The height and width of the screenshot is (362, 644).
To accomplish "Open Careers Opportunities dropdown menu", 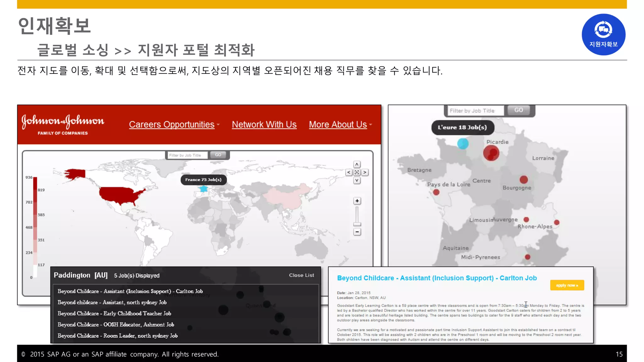I will click(x=174, y=124).
